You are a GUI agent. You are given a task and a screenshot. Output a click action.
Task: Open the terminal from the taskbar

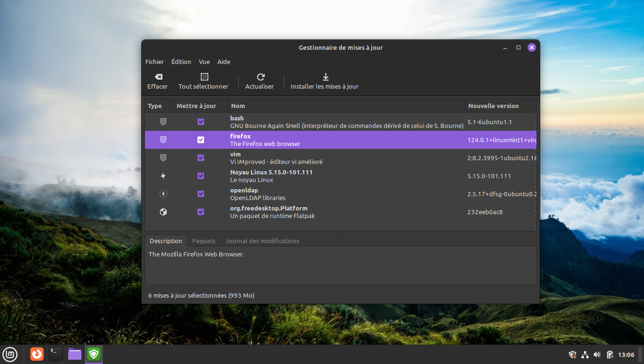tap(56, 354)
